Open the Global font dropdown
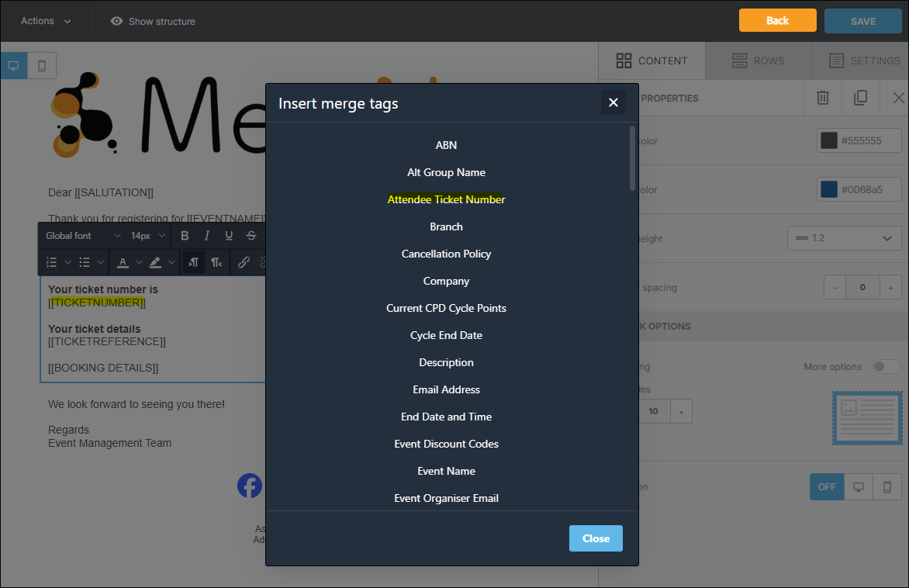The image size is (909, 588). [83, 236]
